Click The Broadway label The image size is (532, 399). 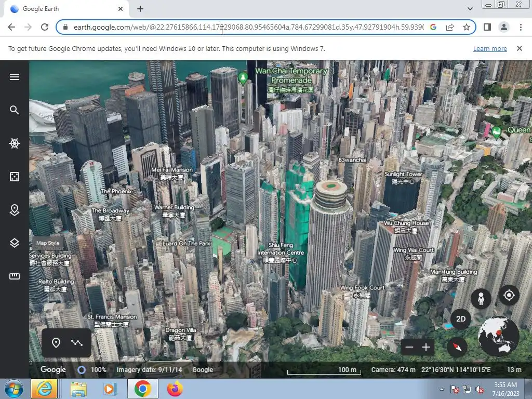111,214
